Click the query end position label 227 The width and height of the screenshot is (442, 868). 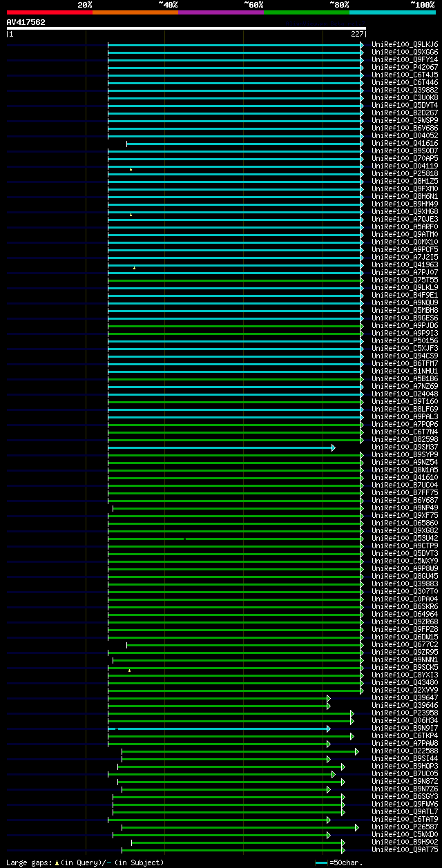tap(357, 34)
